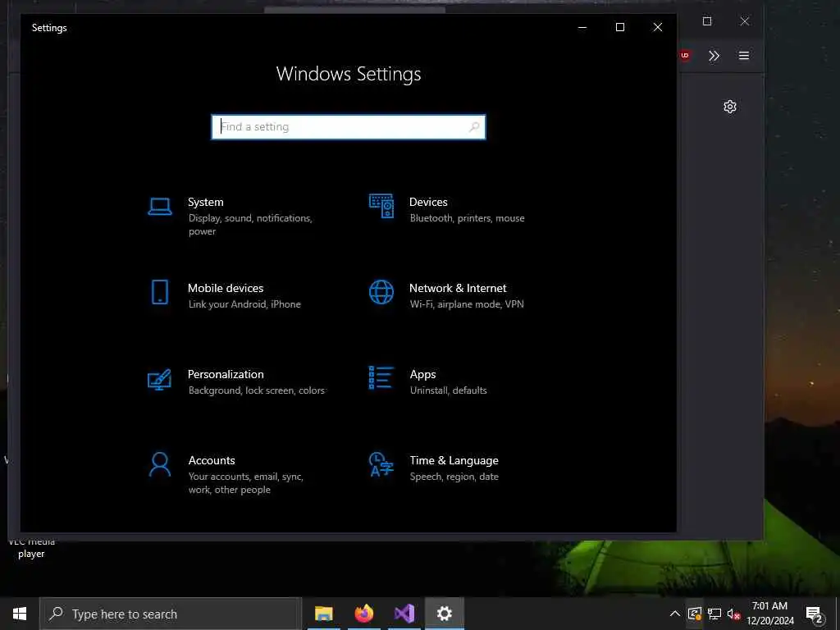Viewport: 840px width, 630px height.
Task: Click 'Display, sound, notifications, power' description
Action: pos(250,225)
